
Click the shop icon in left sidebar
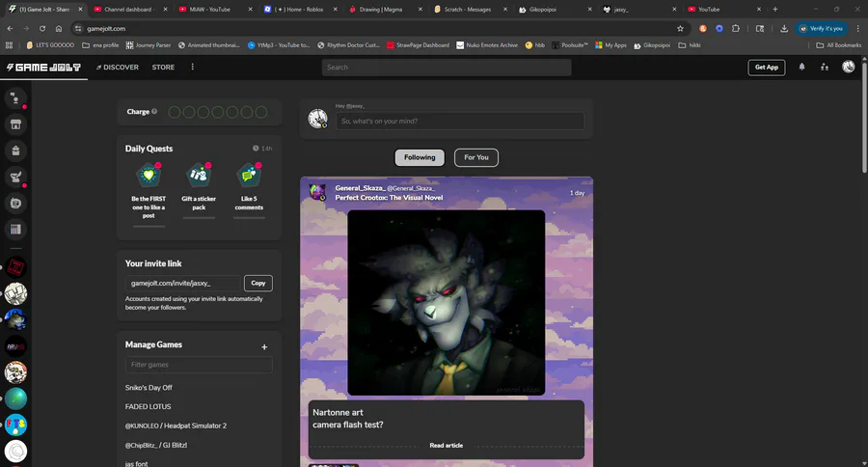pyautogui.click(x=15, y=124)
